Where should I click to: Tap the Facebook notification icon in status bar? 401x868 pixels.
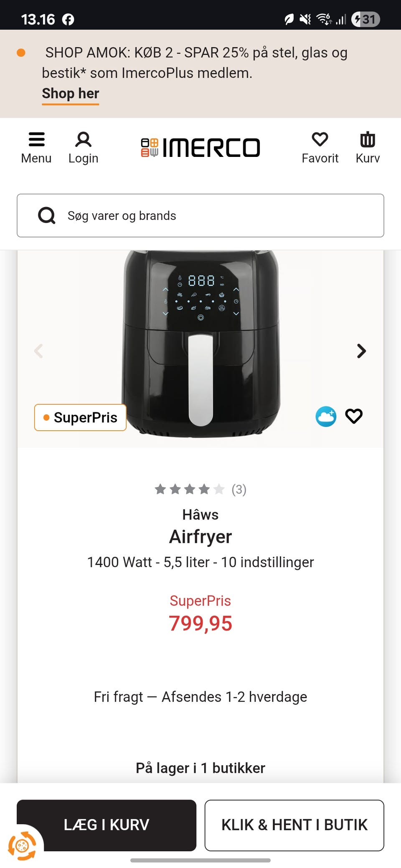68,19
